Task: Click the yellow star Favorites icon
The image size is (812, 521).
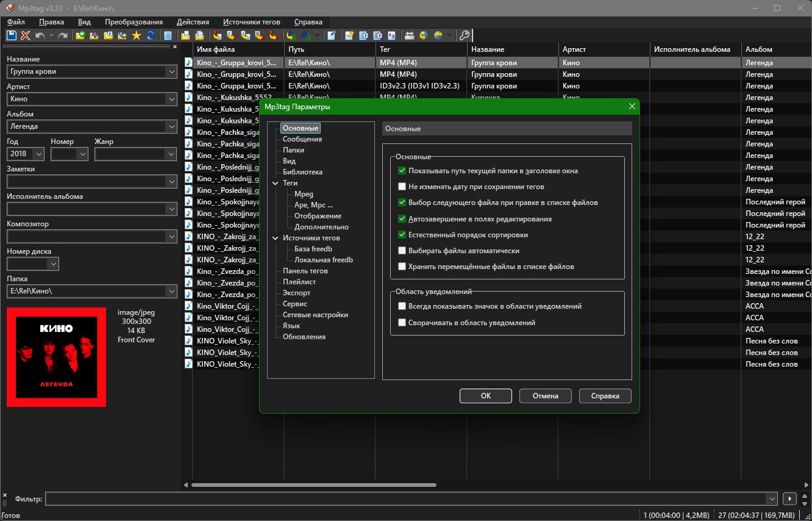Action: click(137, 36)
